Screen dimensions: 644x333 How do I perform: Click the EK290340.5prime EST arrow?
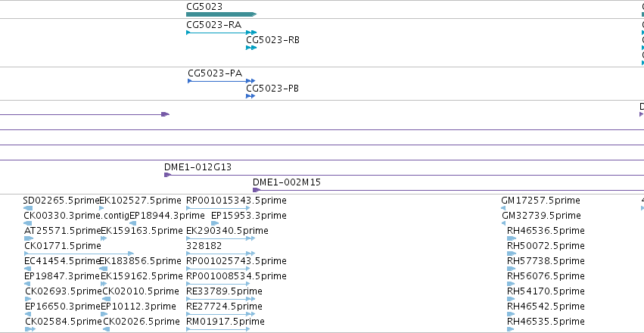click(220, 238)
